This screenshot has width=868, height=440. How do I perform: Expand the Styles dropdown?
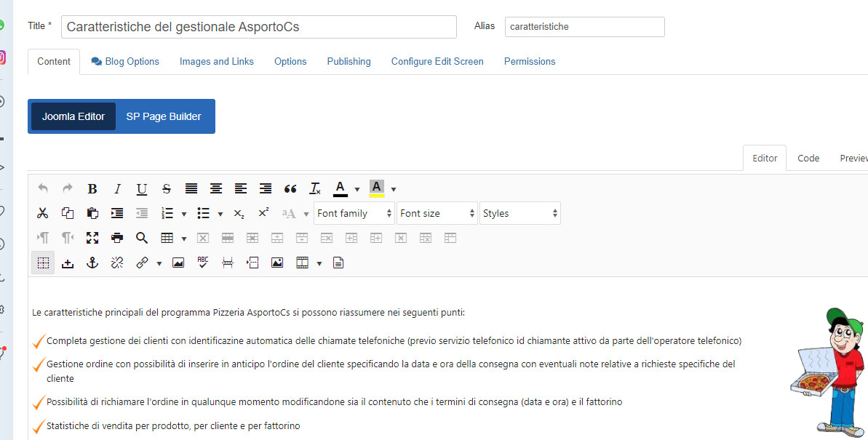coord(520,213)
